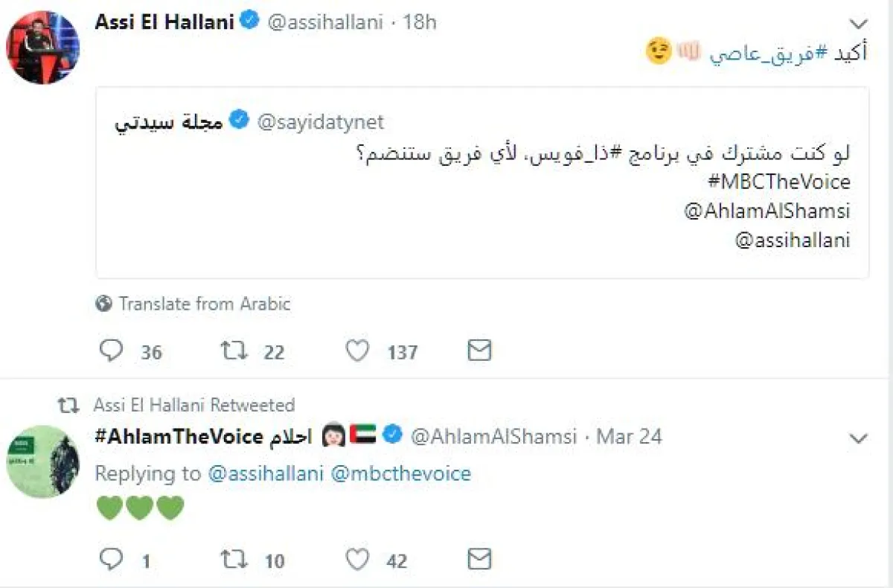This screenshot has height=588, width=893.
Task: Click the @sayidatynet handle
Action: tap(321, 121)
